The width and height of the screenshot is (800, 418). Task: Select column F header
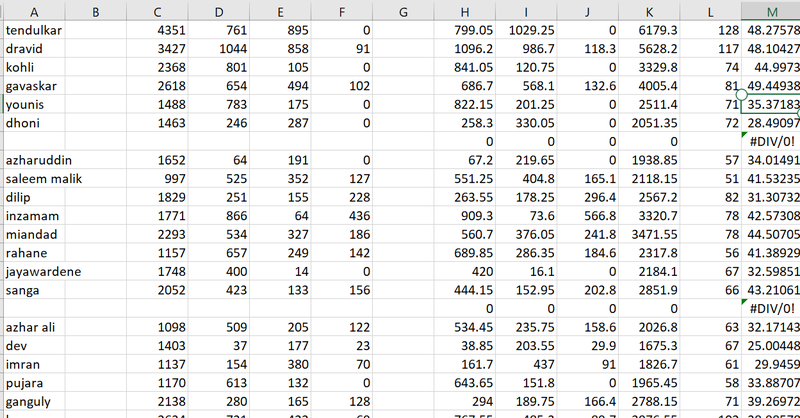point(342,12)
